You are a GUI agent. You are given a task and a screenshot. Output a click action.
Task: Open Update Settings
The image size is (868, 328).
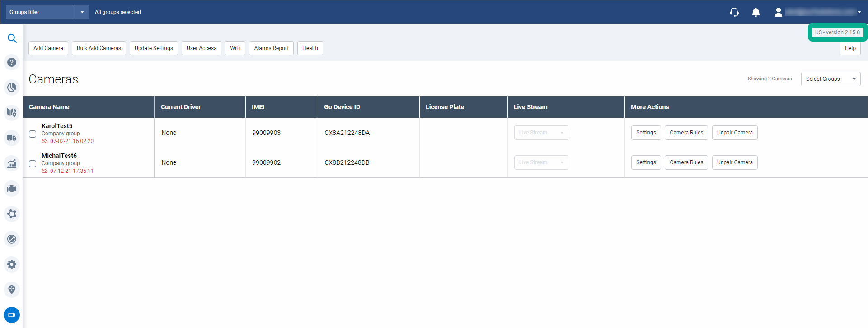click(x=154, y=48)
